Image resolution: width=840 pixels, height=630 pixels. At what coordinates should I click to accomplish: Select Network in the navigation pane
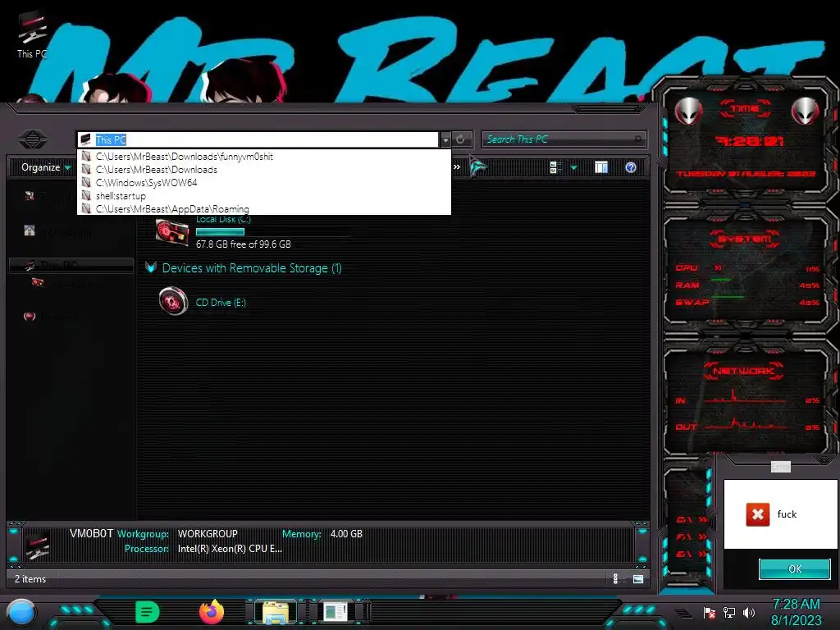pyautogui.click(x=50, y=317)
